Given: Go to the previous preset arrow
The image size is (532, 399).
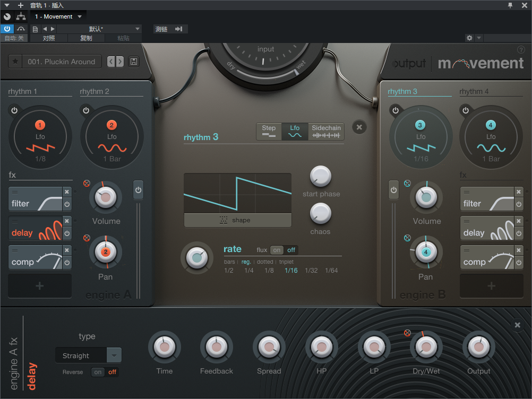Looking at the screenshot, I should point(111,62).
